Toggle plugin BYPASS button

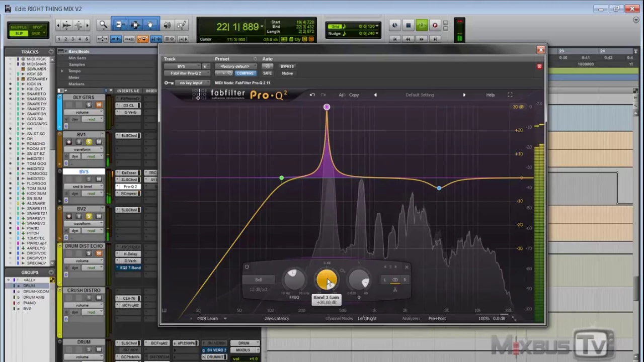tap(287, 66)
